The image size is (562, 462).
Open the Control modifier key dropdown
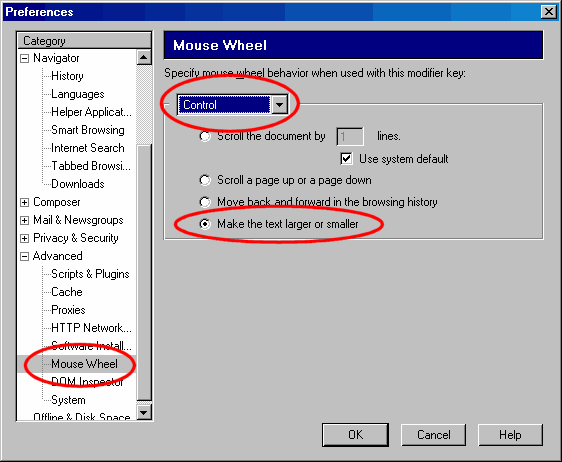279,105
